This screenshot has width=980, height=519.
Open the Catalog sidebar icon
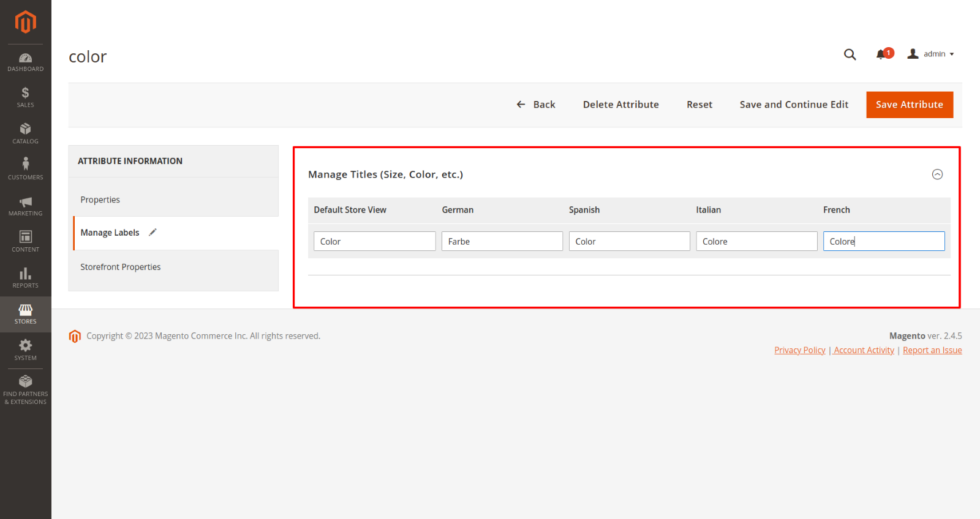25,133
